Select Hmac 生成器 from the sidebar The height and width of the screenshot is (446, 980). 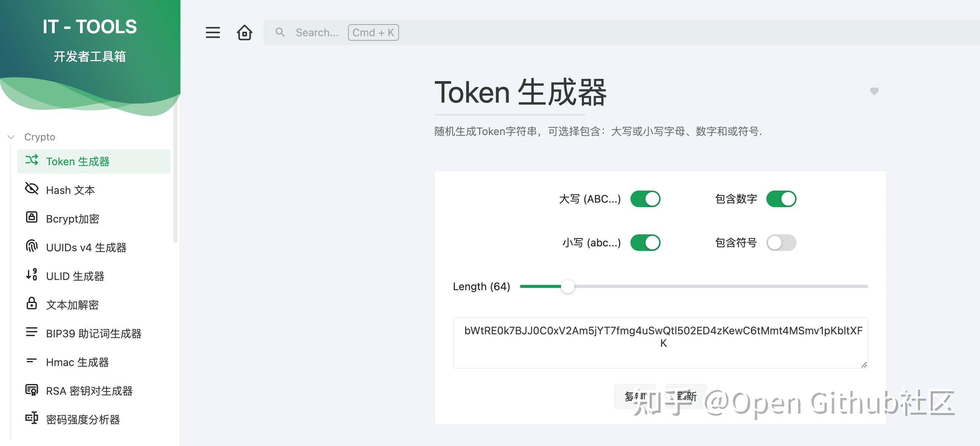77,362
